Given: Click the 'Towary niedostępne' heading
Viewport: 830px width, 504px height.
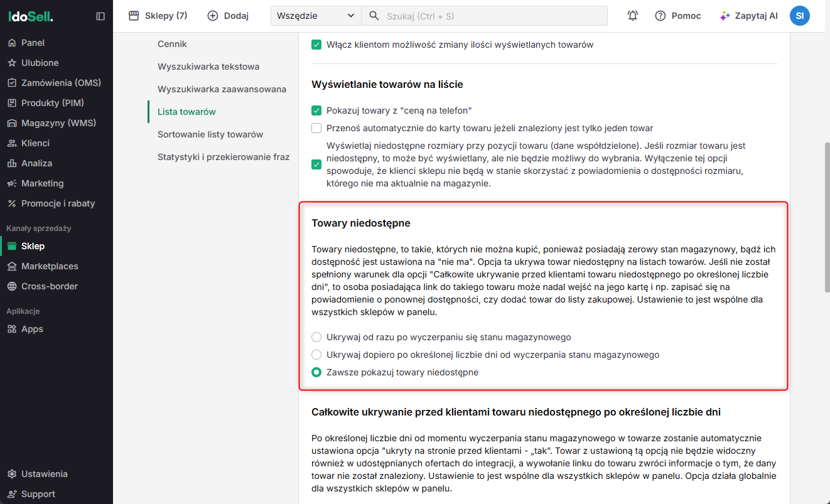Looking at the screenshot, I should point(361,223).
